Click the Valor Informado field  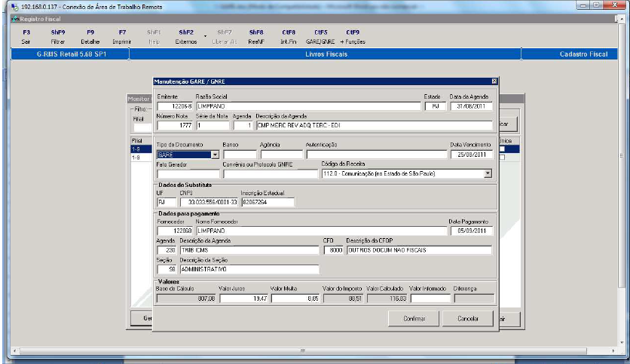click(430, 298)
